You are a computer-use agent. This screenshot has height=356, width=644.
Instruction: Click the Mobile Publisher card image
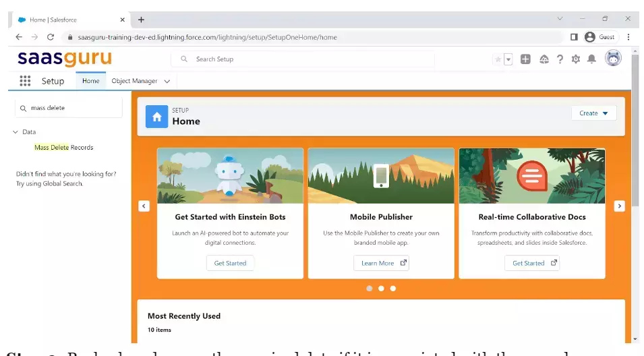[x=381, y=176]
